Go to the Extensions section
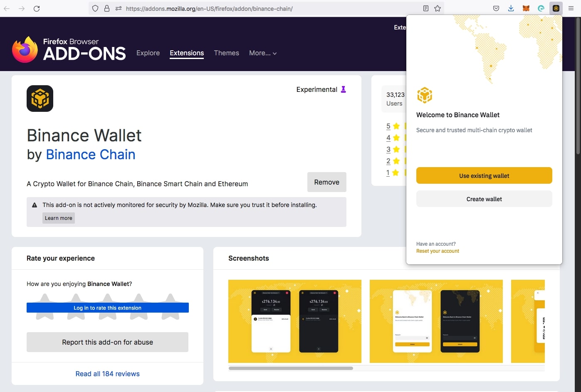 pyautogui.click(x=186, y=53)
